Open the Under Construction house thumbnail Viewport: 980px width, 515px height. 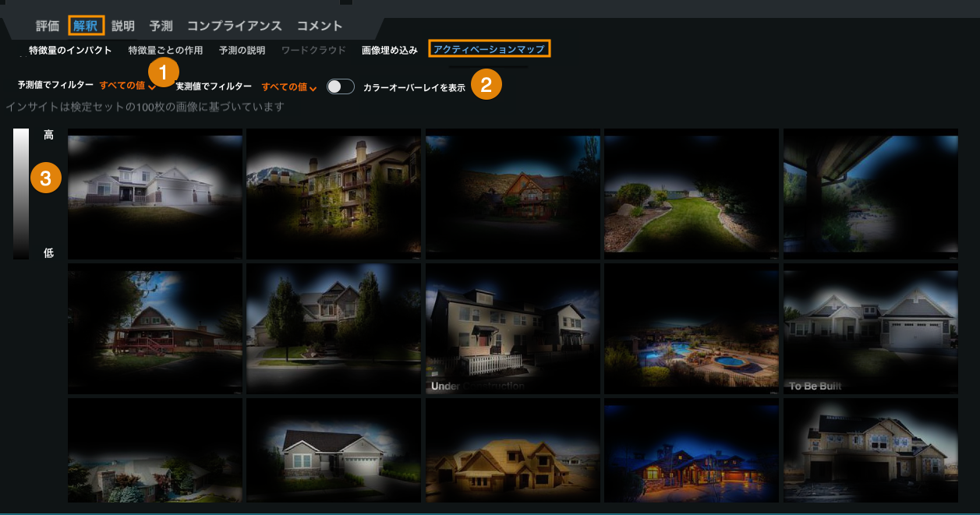[x=513, y=329]
